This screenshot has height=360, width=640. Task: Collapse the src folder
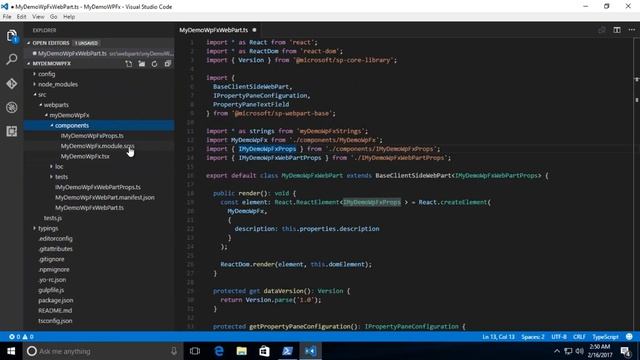coord(35,94)
